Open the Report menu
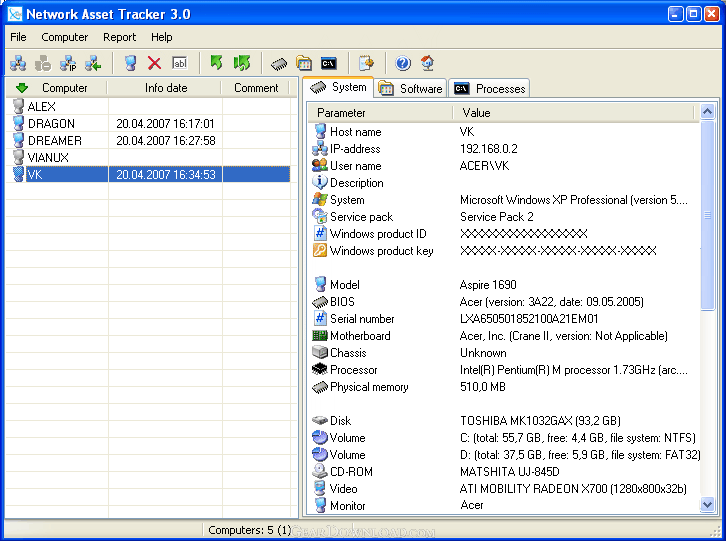 pyautogui.click(x=119, y=37)
